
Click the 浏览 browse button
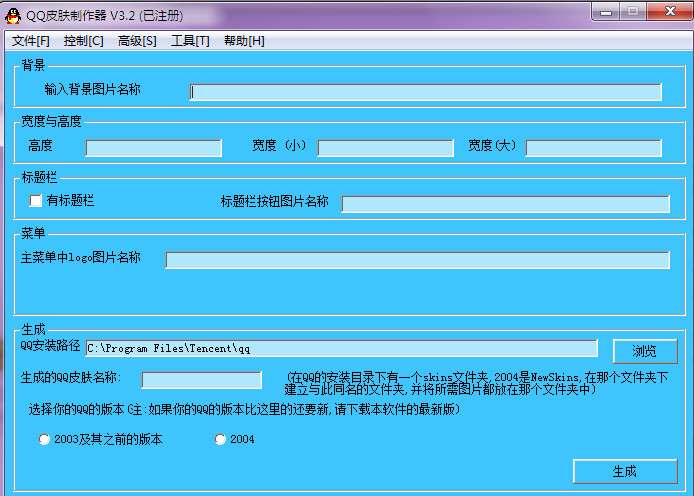pos(645,351)
